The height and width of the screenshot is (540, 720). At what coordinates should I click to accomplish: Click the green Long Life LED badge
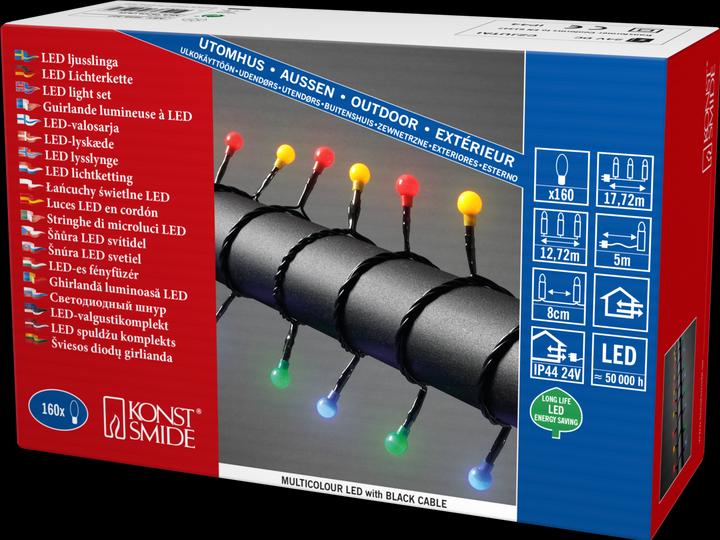[x=555, y=413]
